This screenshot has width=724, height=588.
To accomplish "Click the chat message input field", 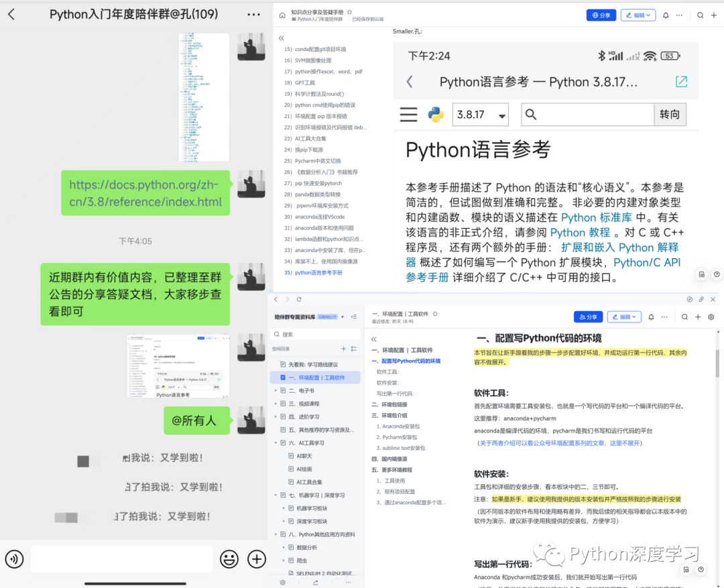I will 121,559.
